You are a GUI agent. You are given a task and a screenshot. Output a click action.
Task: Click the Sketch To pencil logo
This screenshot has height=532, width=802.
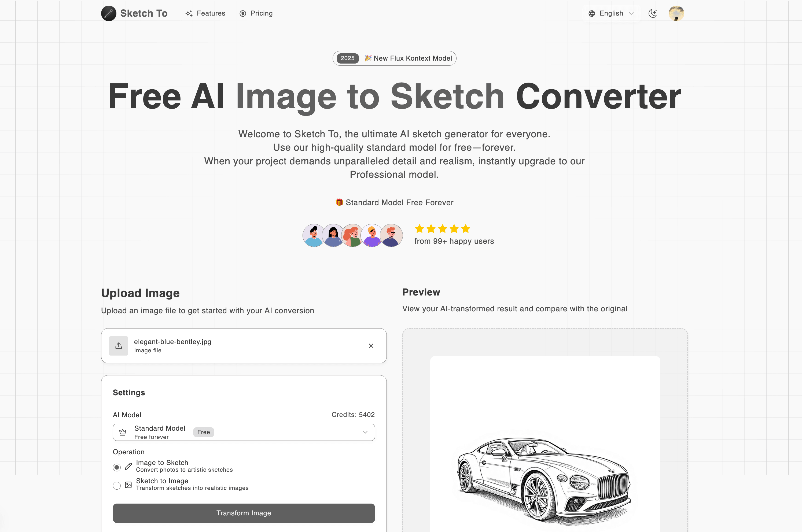pyautogui.click(x=109, y=13)
